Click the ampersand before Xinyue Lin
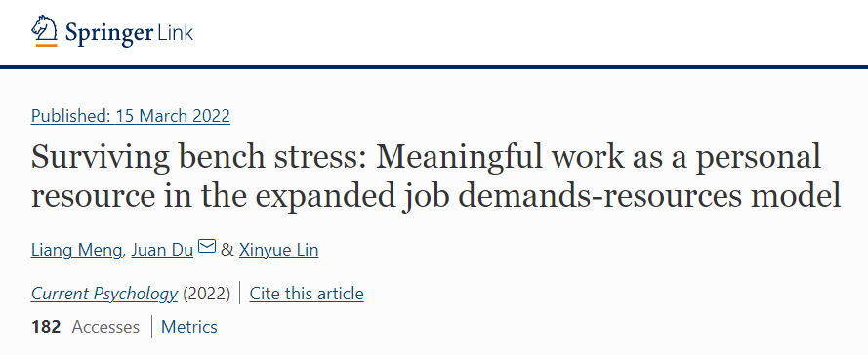Screen dimensions: 868x355 (227, 251)
